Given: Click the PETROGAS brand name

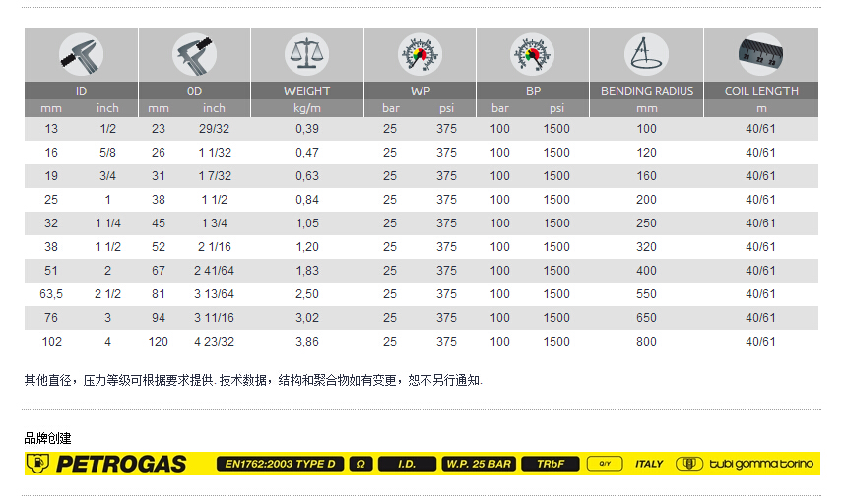Looking at the screenshot, I should (120, 464).
